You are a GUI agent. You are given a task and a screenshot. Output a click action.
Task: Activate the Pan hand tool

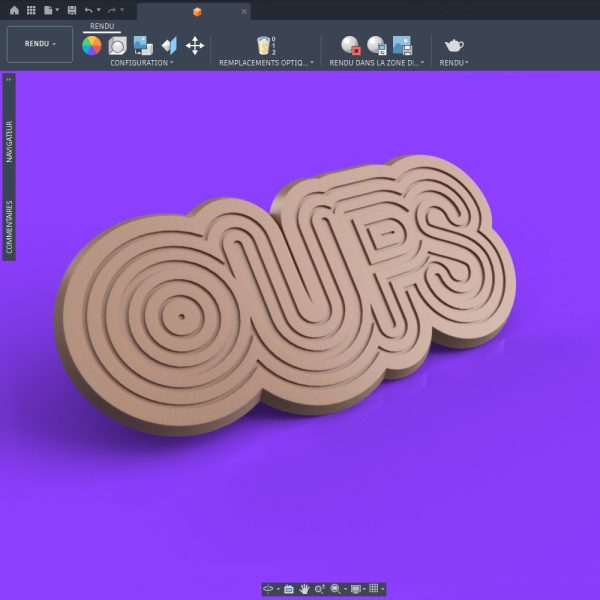click(305, 589)
